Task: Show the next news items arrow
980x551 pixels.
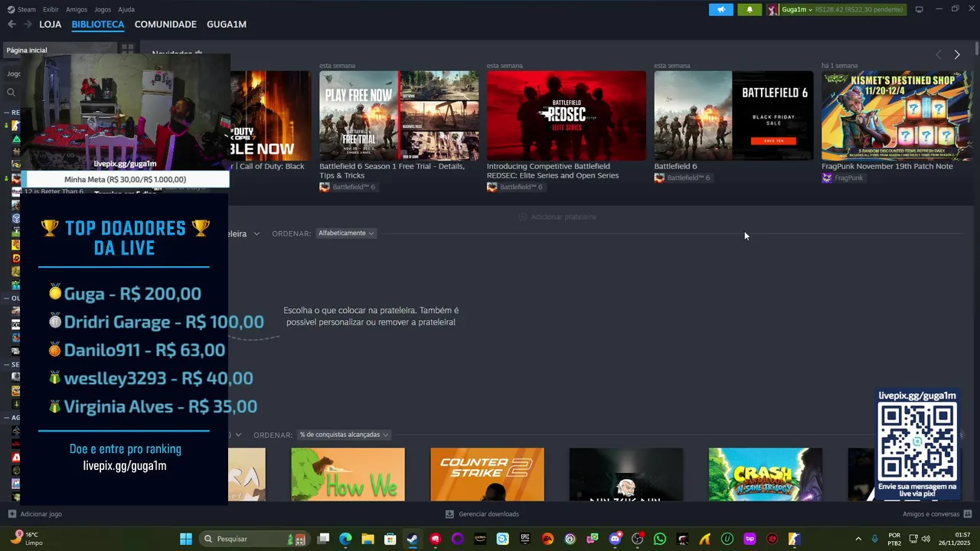Action: click(957, 54)
